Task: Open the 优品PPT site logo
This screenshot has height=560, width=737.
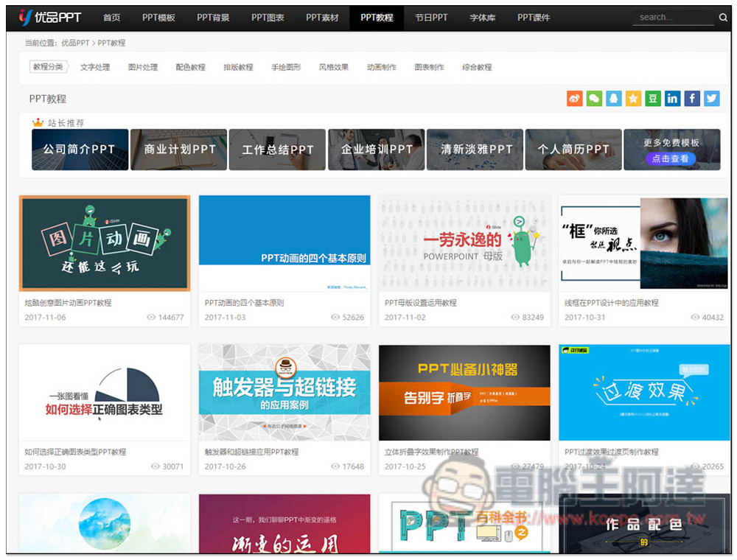Action: (50, 17)
